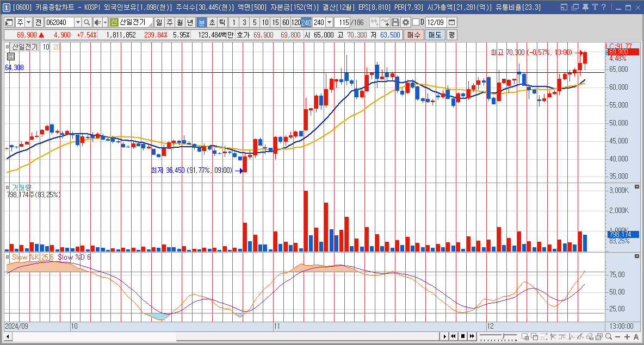This screenshot has height=345, width=644.
Task: Click add candlestick chart icon
Action: (374, 23)
